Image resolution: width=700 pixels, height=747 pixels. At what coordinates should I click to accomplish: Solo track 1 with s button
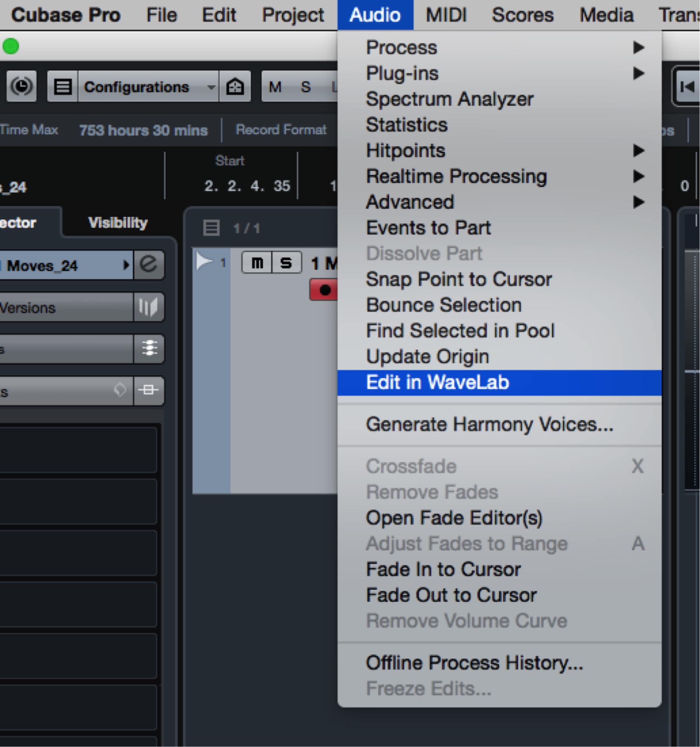tap(286, 263)
